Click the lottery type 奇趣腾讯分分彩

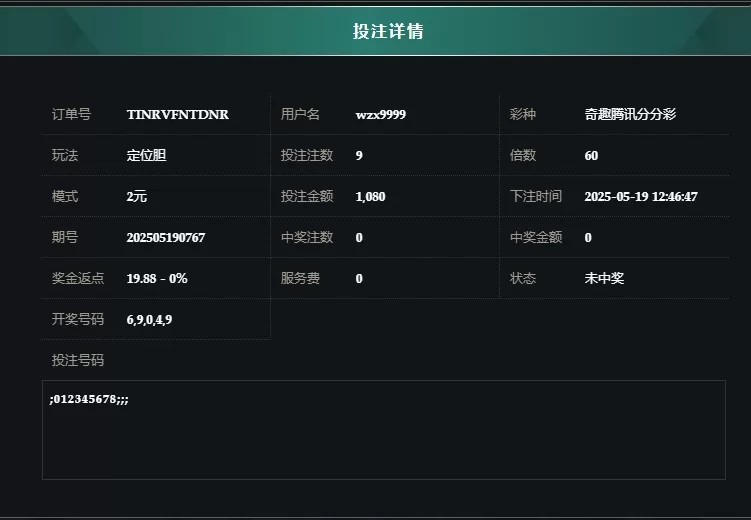tap(630, 114)
